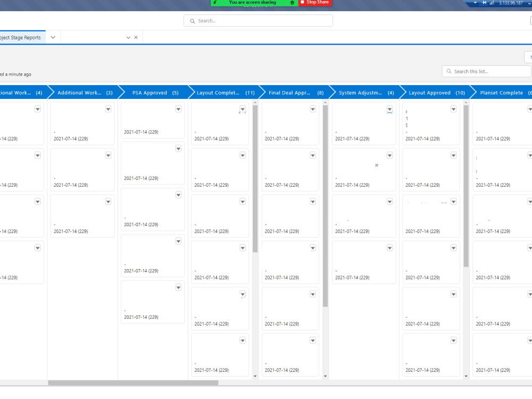Screen dimensions: 532x399
Task: Click the down arrow of Final Deal column scrollbar
Action: [326, 376]
